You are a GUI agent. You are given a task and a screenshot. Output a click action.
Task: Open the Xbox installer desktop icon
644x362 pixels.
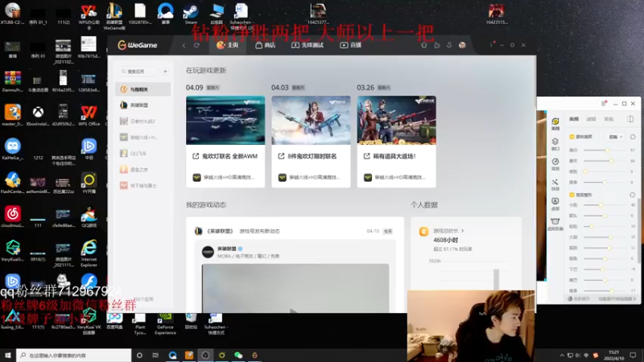38,115
